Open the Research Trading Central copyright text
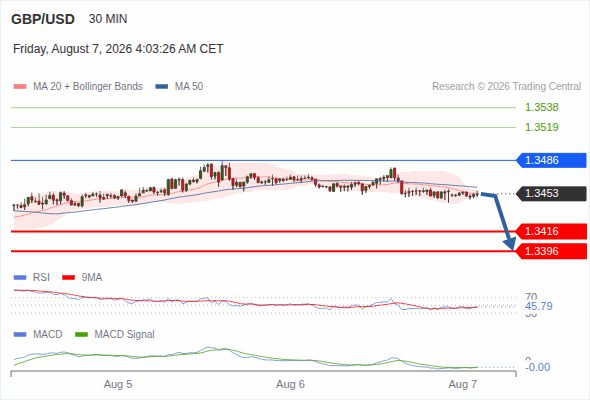590x400 pixels. [506, 87]
